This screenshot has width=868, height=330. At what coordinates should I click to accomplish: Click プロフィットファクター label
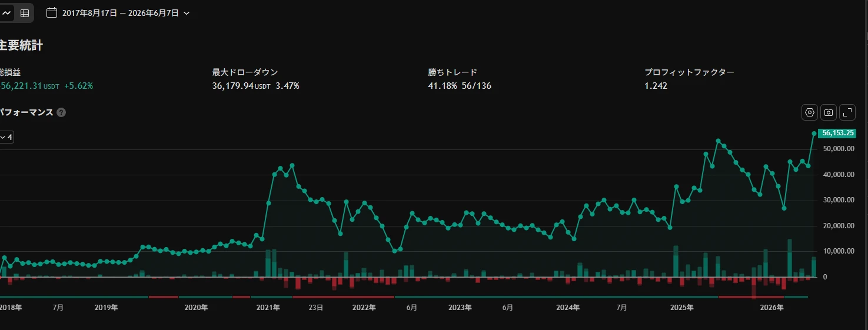689,72
